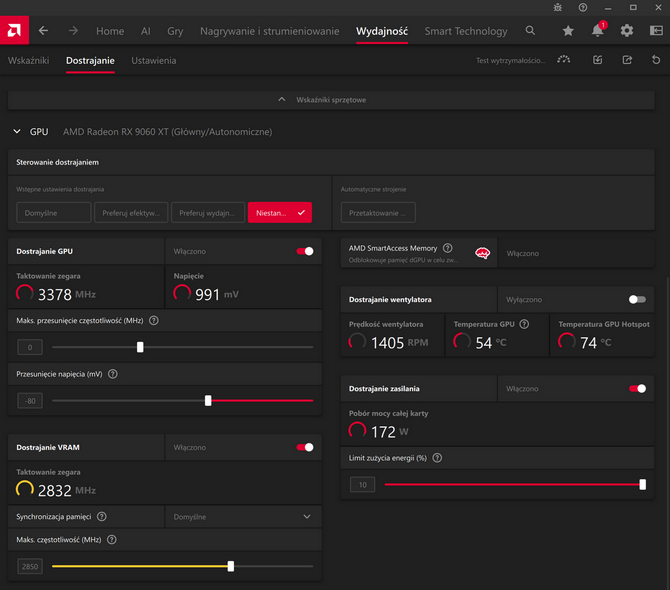Open Nagrywanie i strumieniowanie tab

point(270,31)
